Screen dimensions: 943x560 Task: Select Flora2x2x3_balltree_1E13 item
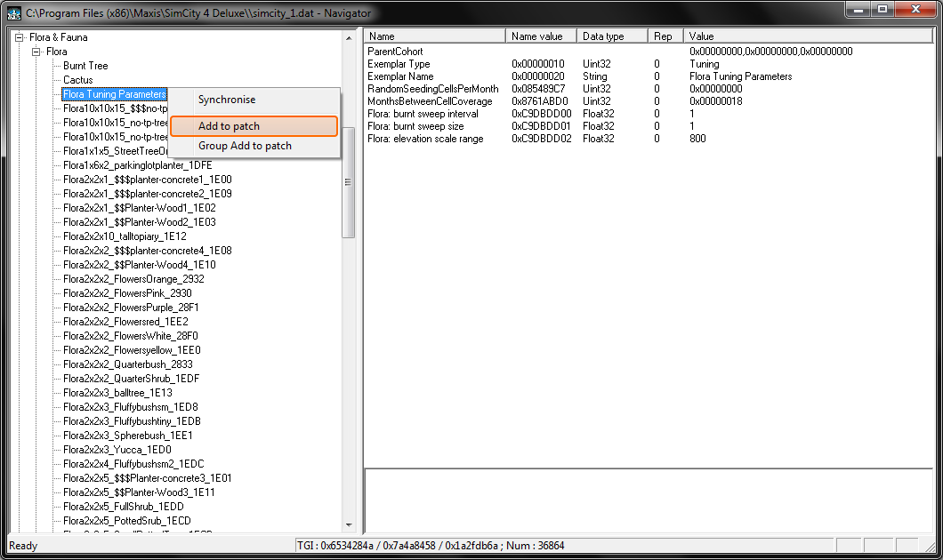(117, 392)
